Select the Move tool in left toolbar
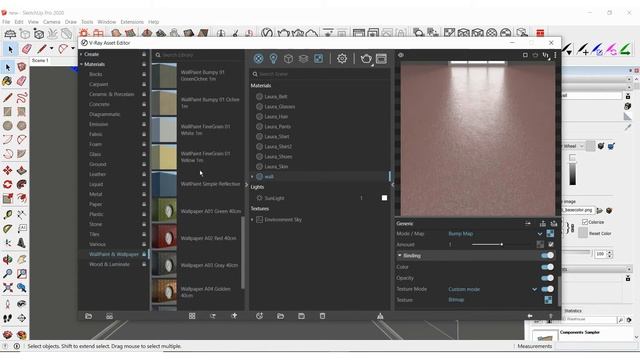 (7, 170)
